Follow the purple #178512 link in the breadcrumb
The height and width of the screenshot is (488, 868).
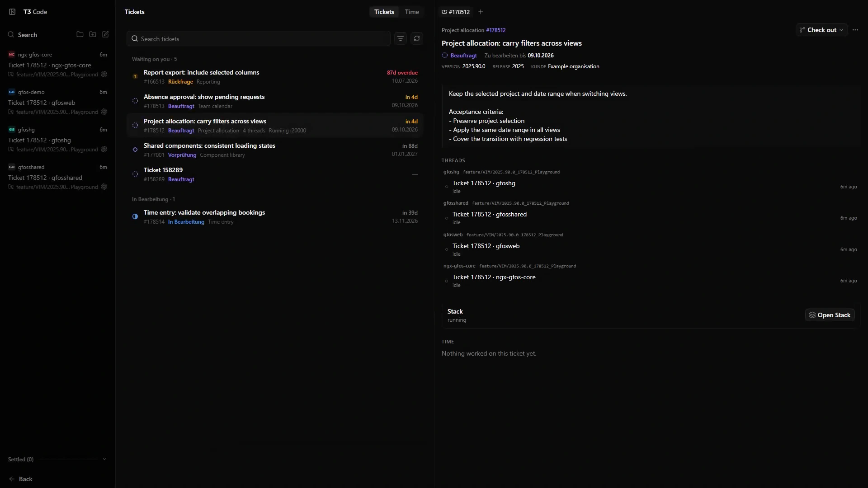(496, 30)
